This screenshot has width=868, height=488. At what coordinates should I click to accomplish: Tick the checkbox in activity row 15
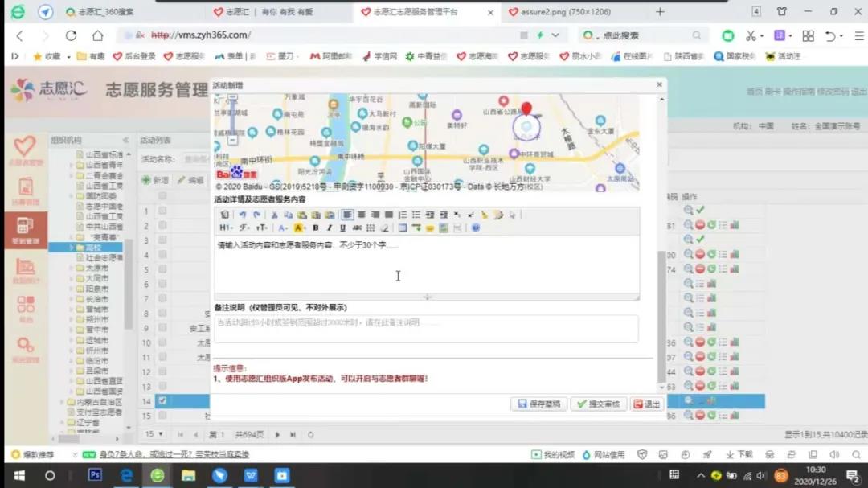(162, 416)
